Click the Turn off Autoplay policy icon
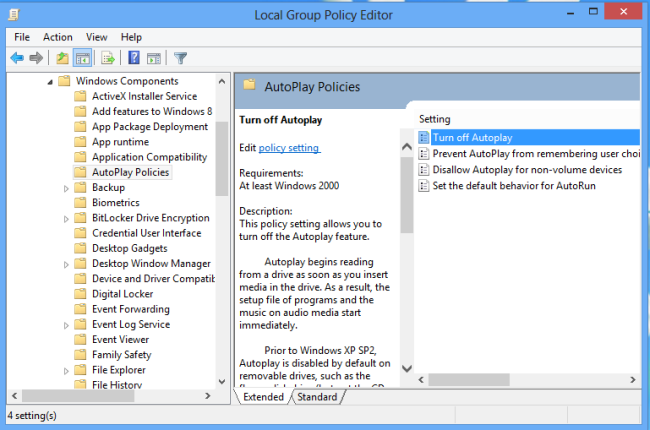The width and height of the screenshot is (650, 430). [x=424, y=137]
